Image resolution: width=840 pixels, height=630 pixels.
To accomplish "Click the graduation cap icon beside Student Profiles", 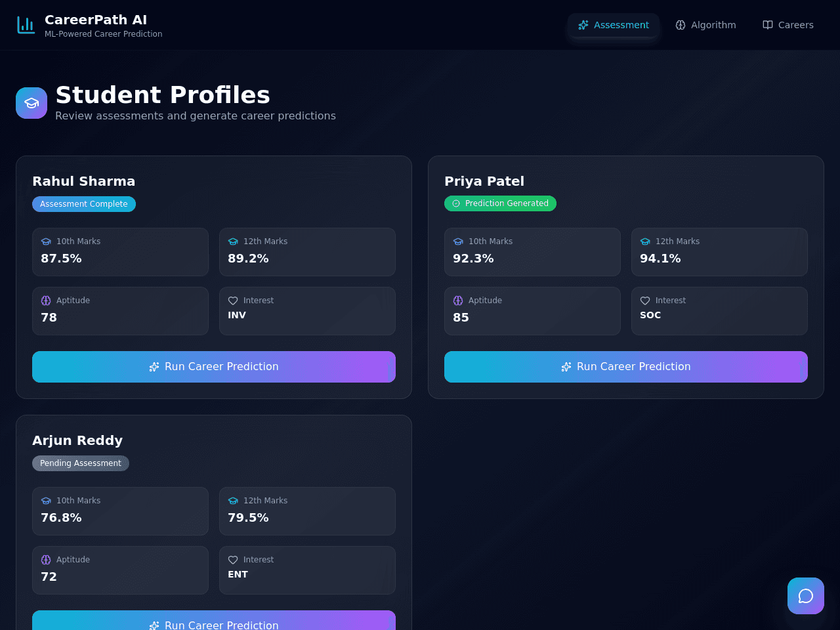I will point(31,103).
